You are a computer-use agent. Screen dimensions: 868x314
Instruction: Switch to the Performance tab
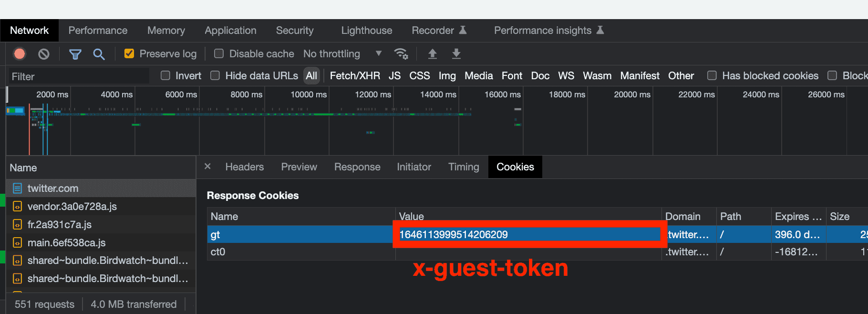point(98,31)
